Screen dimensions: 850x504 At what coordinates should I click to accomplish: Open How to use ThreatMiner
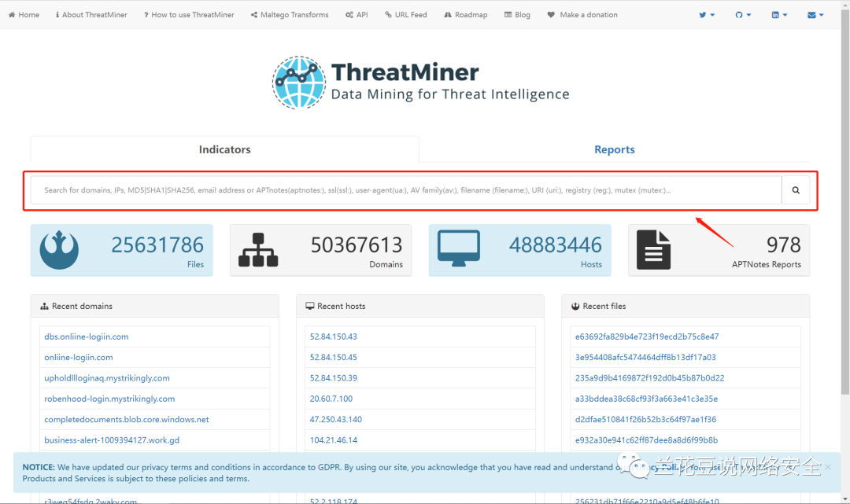point(189,15)
